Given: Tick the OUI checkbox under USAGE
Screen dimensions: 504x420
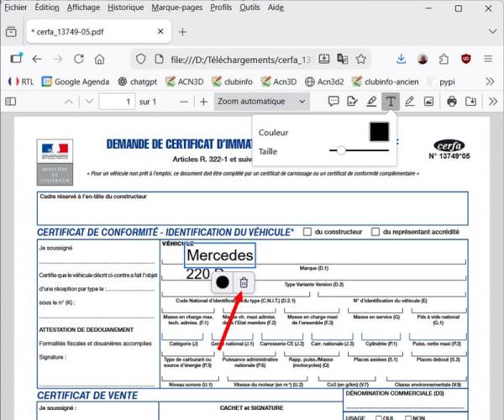Looking at the screenshot, I should click(380, 417).
